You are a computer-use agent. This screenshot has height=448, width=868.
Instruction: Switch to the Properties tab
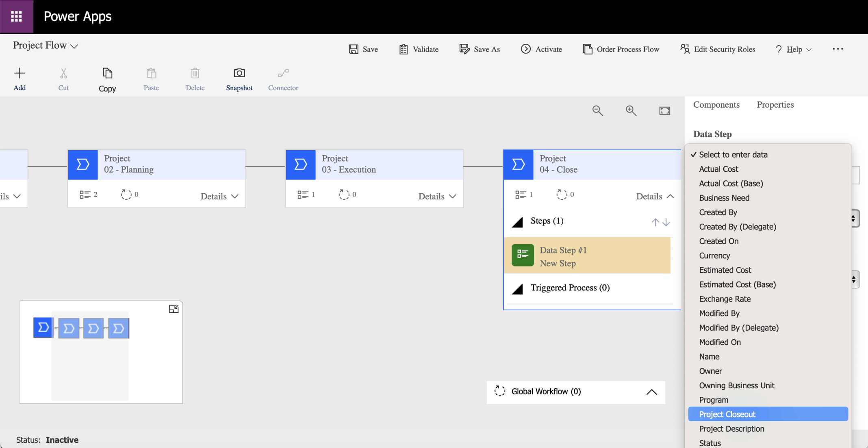(775, 105)
